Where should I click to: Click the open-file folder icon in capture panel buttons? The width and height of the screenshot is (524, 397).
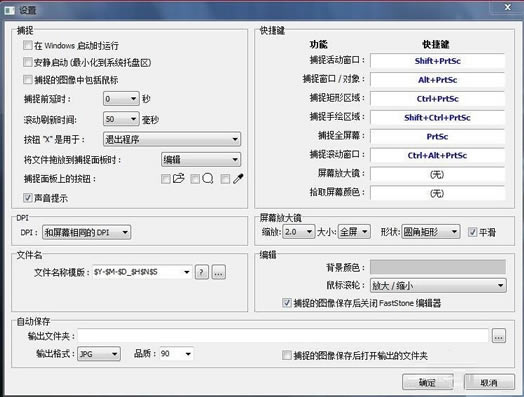(179, 178)
